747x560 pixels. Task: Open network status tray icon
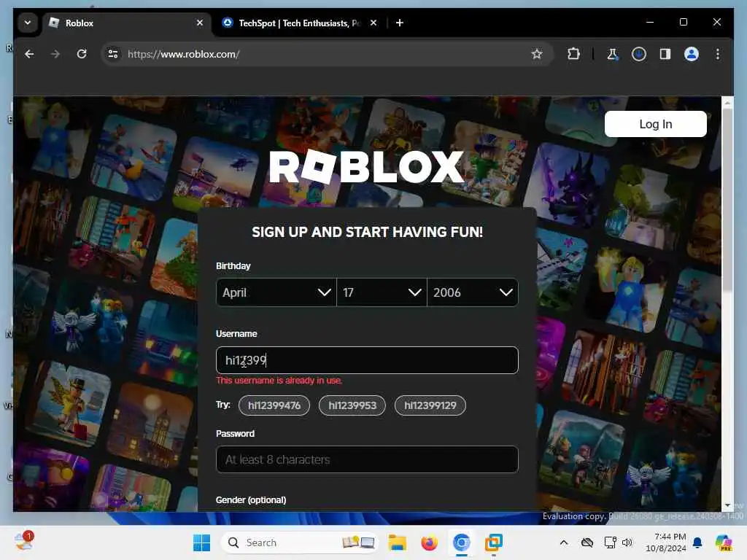611,542
